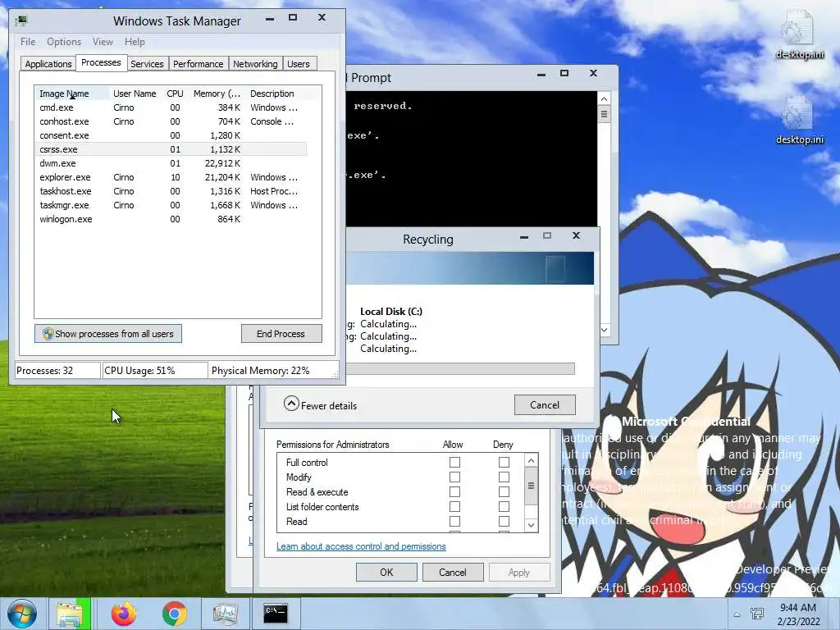Click the Command Prompt scrollbar thumb
The image size is (840, 630).
(605, 114)
